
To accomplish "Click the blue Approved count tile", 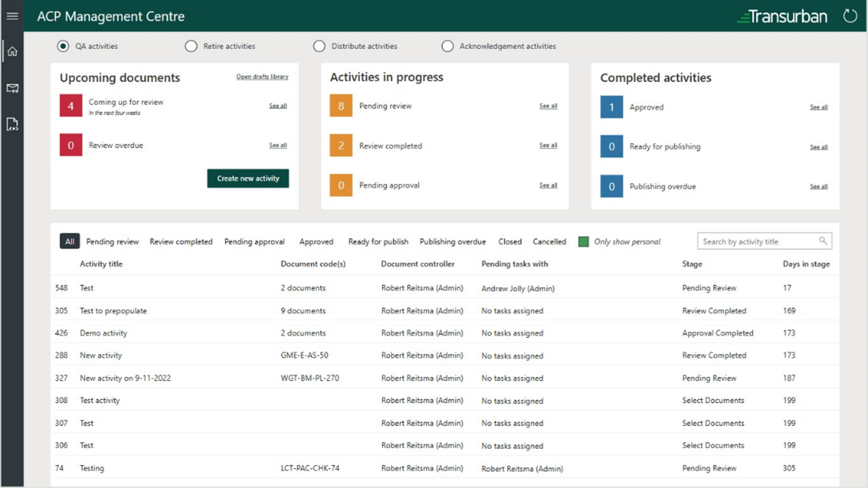I will point(611,107).
